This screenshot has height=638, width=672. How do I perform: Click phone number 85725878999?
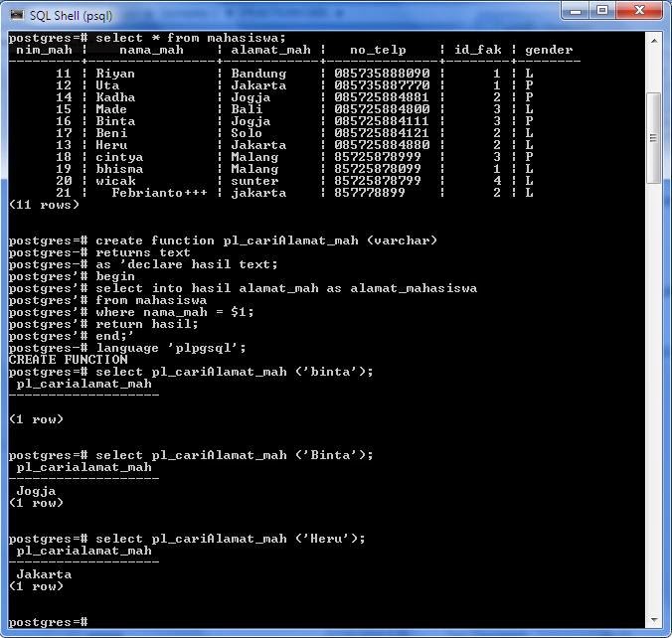coord(378,157)
